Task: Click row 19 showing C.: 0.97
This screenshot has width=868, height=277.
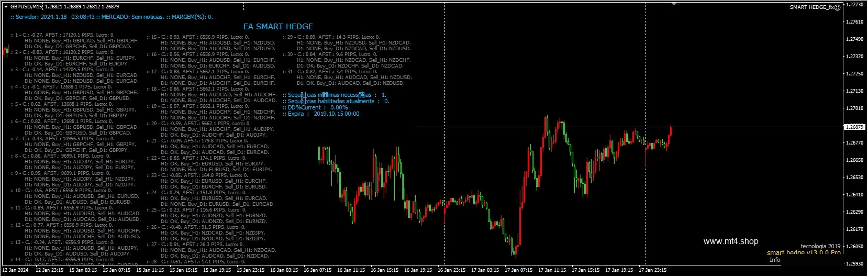Action: pyautogui.click(x=198, y=106)
